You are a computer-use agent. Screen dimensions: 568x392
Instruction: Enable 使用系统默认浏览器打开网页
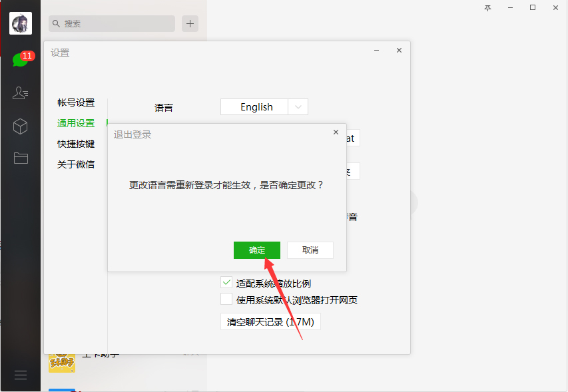pos(226,299)
